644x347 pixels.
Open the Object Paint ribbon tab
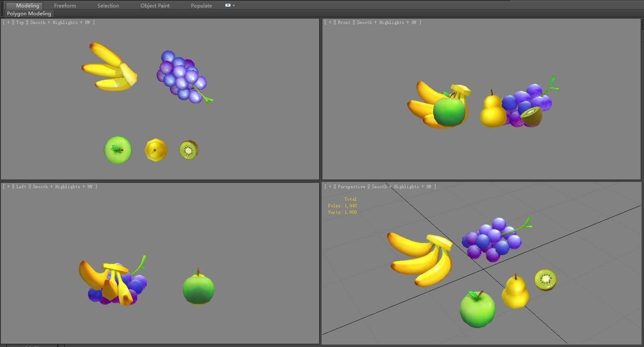(x=155, y=6)
